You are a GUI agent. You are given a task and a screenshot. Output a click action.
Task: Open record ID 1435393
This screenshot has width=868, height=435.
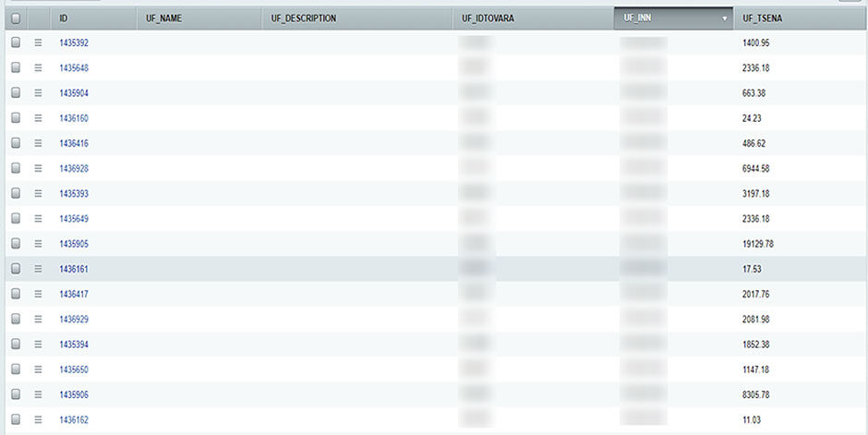coord(74,193)
